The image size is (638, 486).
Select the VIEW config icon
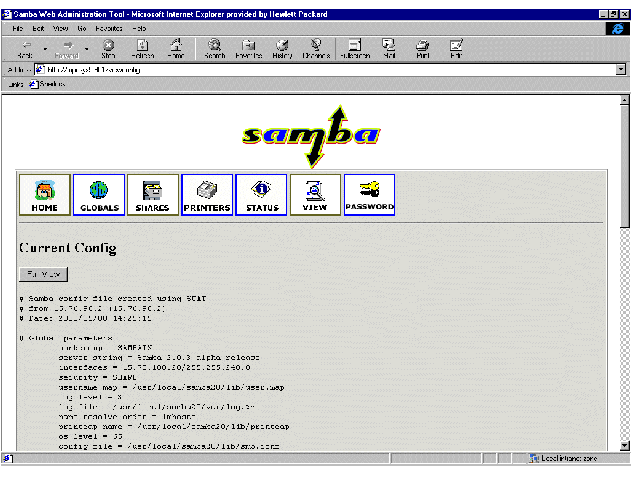pos(315,195)
